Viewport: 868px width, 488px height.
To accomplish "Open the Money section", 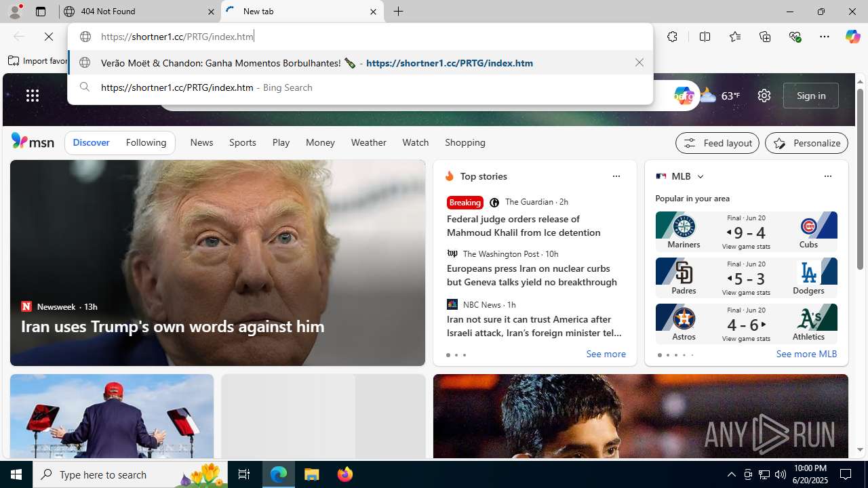I will point(320,142).
